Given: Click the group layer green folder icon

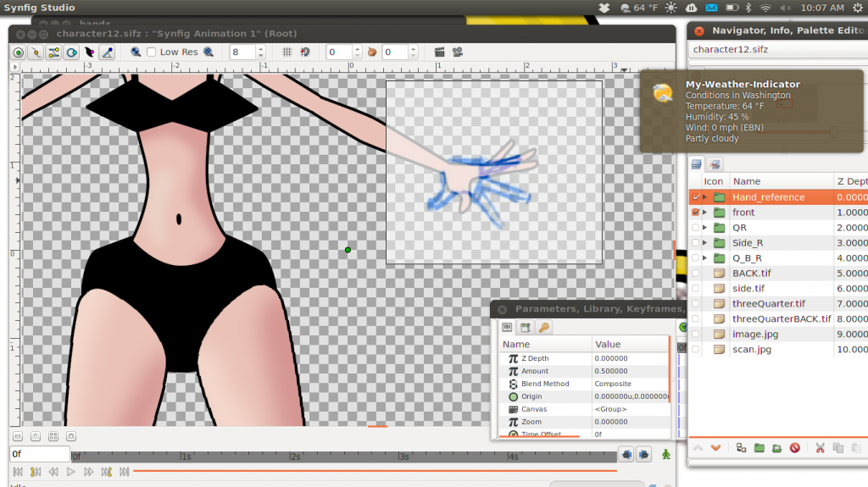Looking at the screenshot, I should coord(759,448).
